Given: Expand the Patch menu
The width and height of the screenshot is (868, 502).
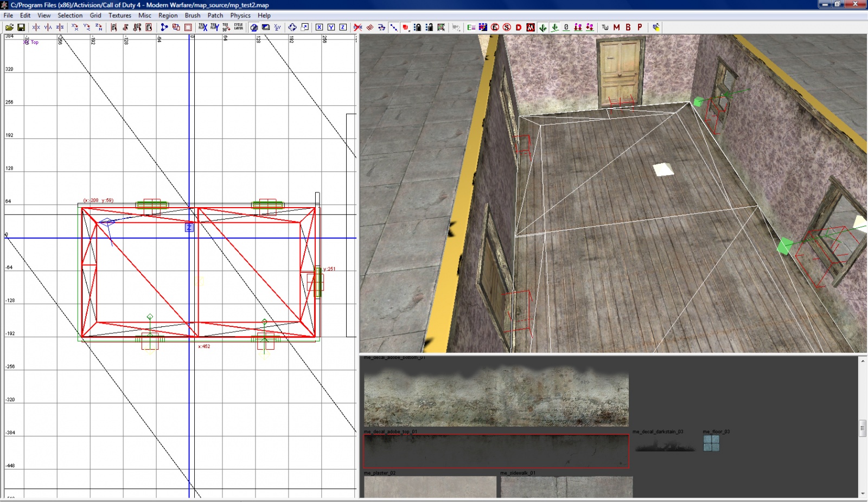Looking at the screenshot, I should point(215,15).
